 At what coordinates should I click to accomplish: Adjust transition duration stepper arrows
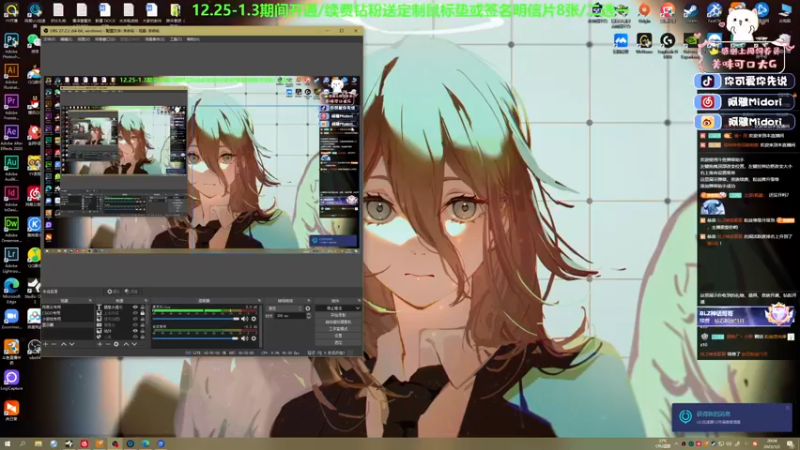pyautogui.click(x=309, y=316)
